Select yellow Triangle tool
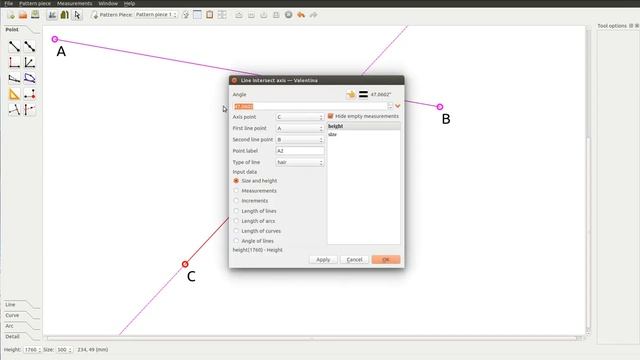 (14, 94)
